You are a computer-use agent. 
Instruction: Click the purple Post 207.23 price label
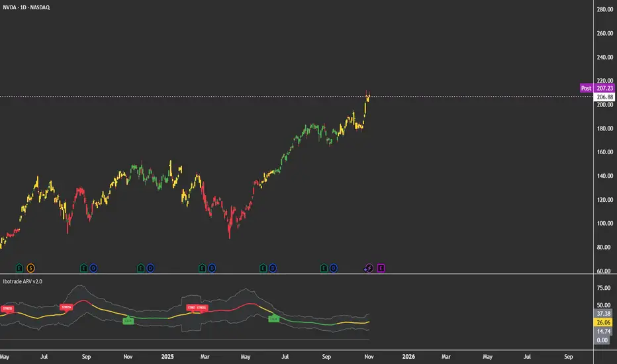(597, 88)
